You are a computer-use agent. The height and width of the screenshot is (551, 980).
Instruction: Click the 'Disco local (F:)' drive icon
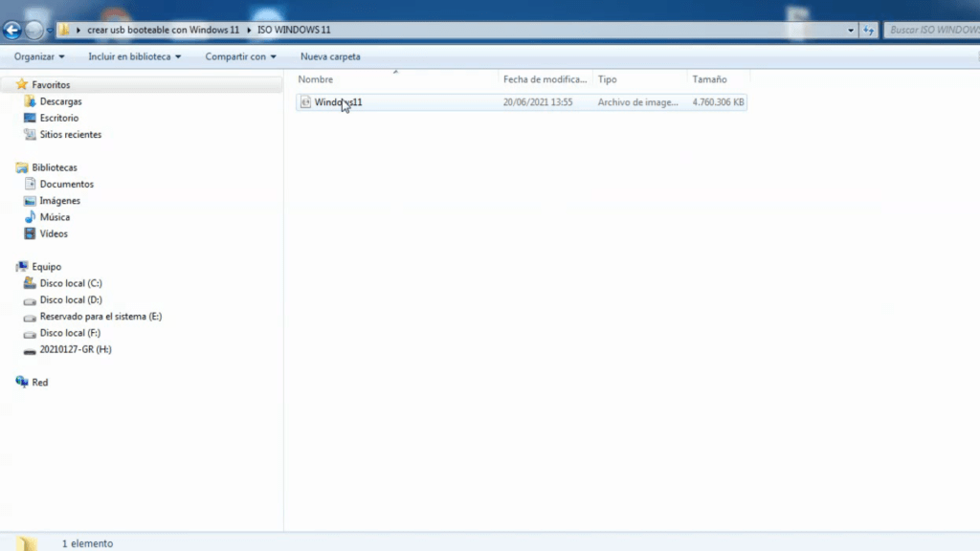click(x=30, y=334)
